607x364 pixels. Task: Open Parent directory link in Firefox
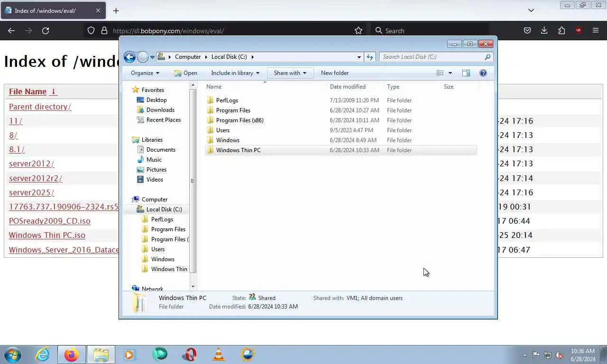pos(40,107)
